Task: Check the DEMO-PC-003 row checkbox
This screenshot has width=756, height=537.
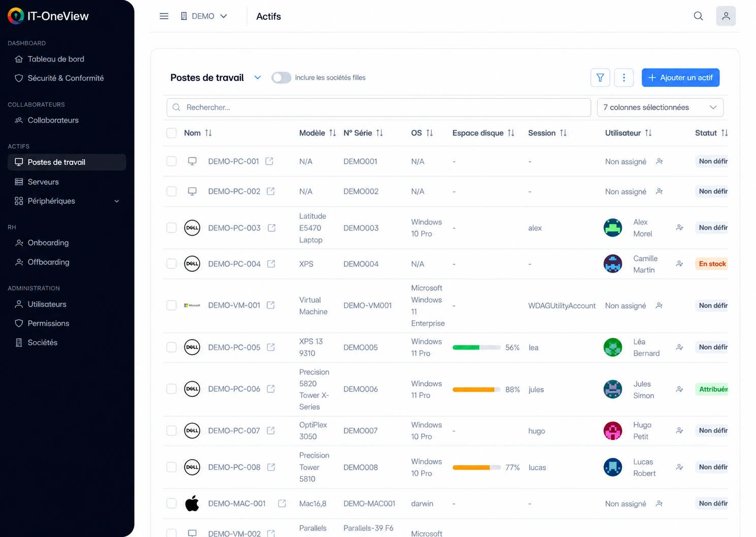Action: 172,228
